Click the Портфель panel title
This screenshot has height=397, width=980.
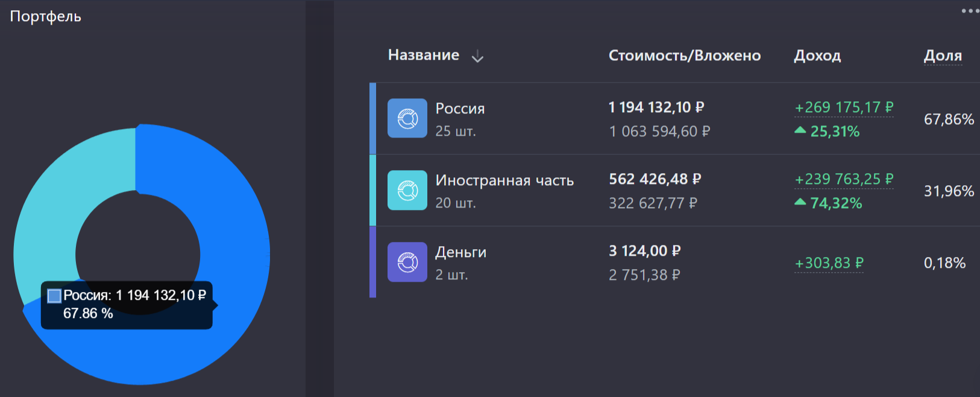[x=46, y=16]
